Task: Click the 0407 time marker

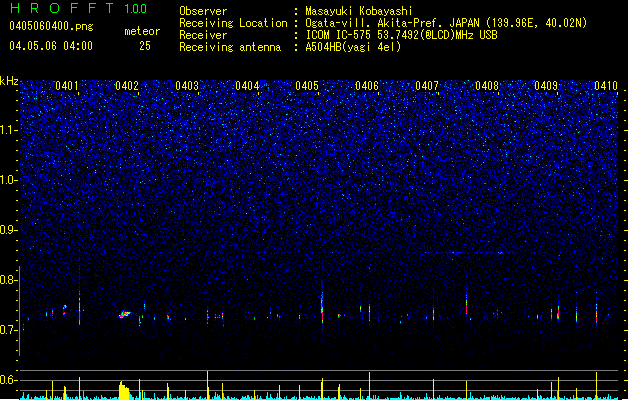Action: [x=427, y=86]
